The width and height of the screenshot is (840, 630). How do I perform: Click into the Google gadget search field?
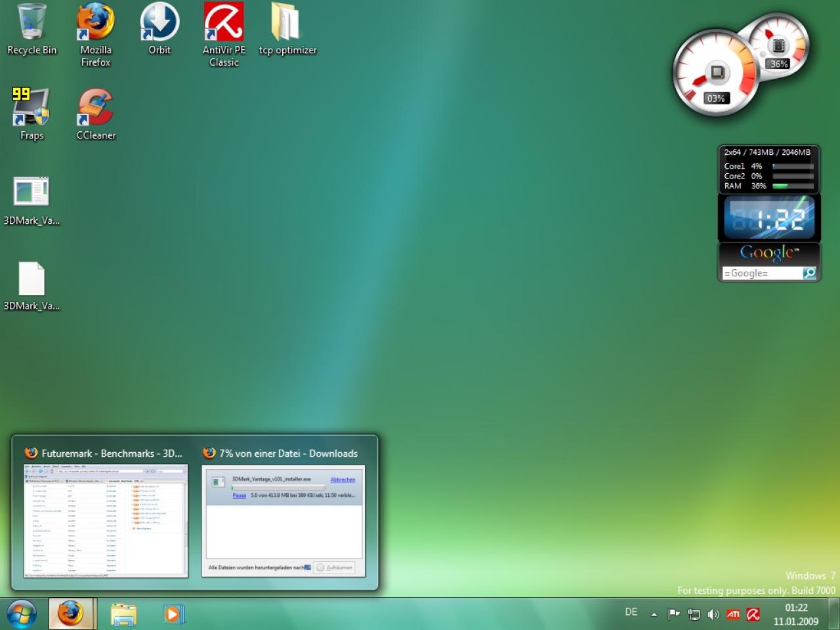762,273
